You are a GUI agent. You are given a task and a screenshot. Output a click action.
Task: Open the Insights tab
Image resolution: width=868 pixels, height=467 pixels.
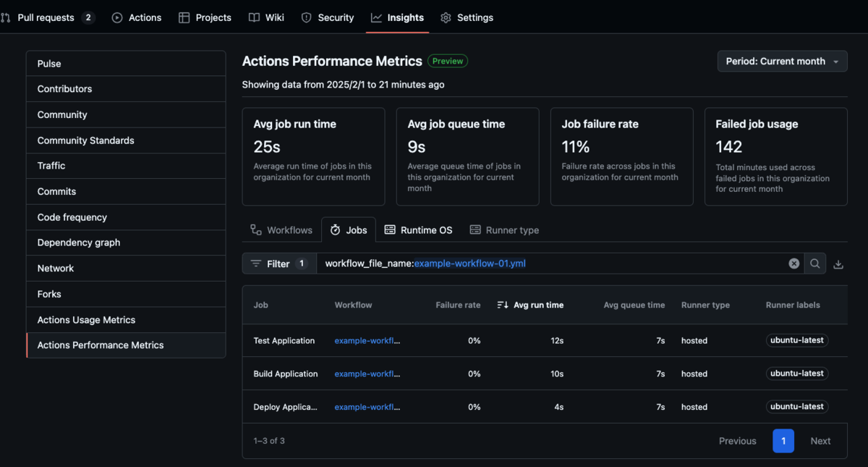point(397,17)
